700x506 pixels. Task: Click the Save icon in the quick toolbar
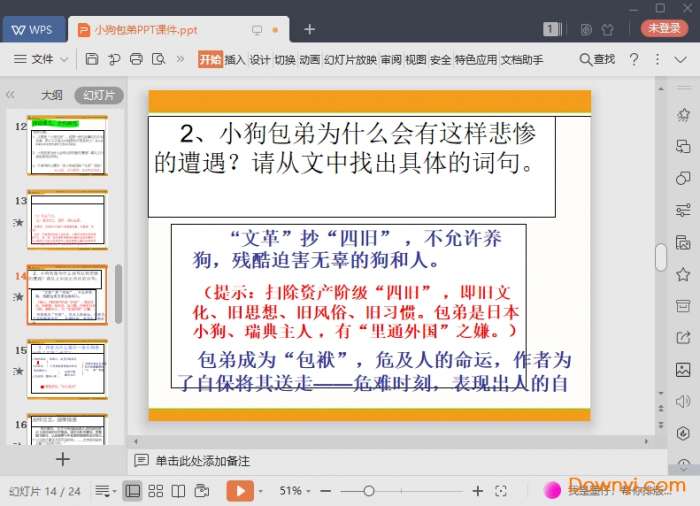(92, 60)
